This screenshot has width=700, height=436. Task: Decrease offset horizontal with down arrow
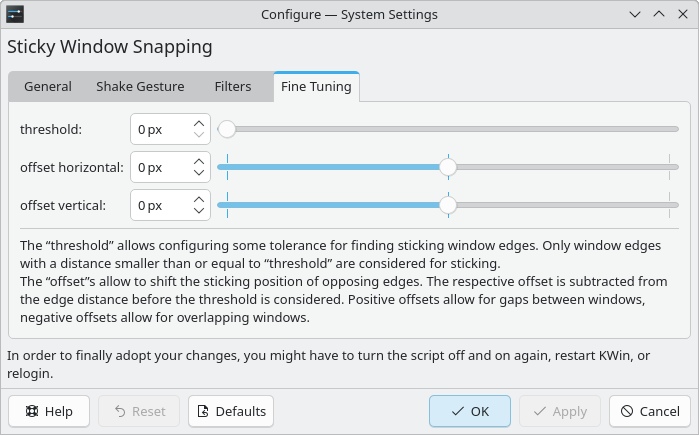click(199, 173)
